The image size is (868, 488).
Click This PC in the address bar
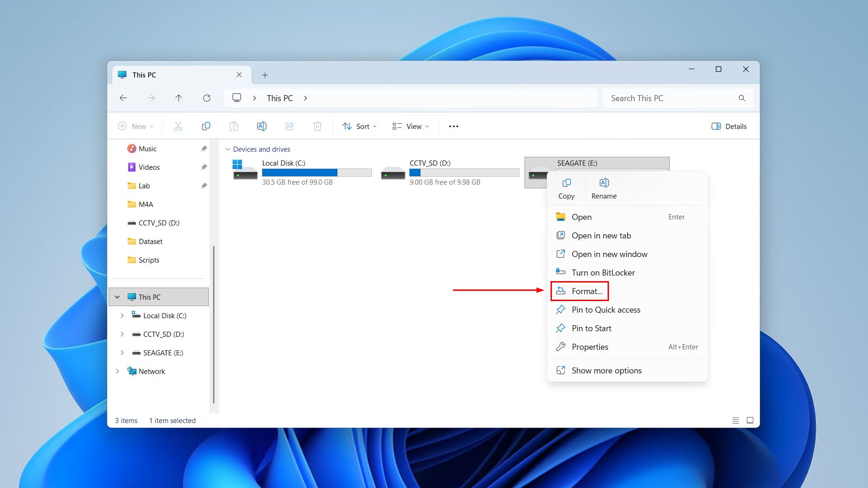[279, 98]
